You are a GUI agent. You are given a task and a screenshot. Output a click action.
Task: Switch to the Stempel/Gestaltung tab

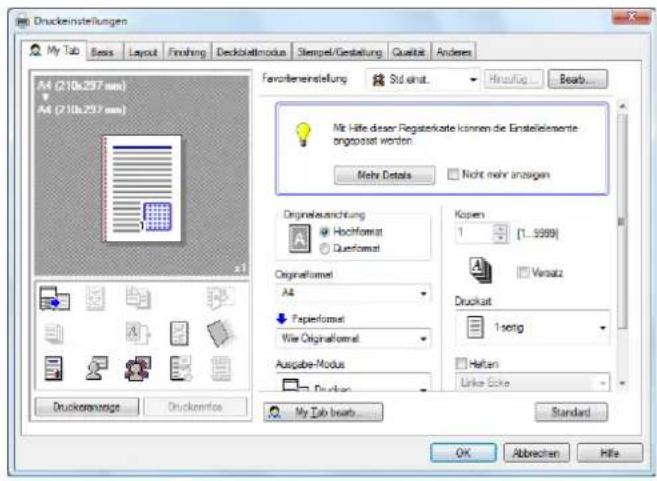pyautogui.click(x=340, y=52)
